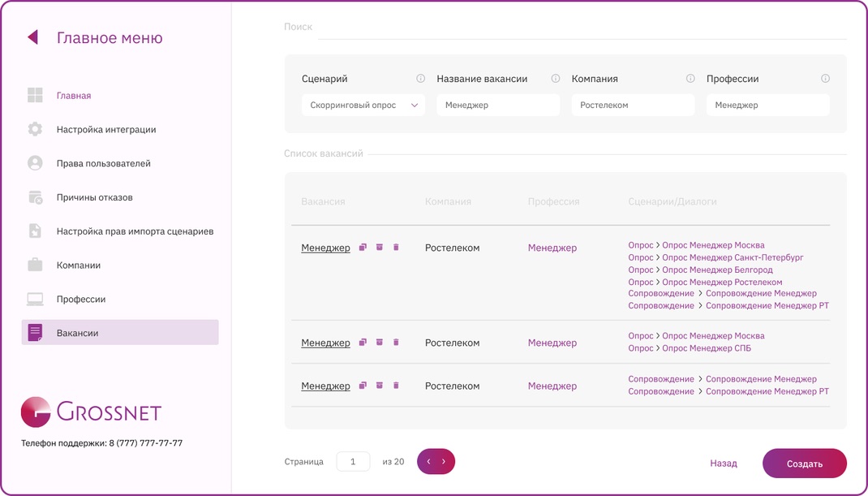The width and height of the screenshot is (868, 496).
Task: Click archive icon in third Менеджер row
Action: point(379,385)
